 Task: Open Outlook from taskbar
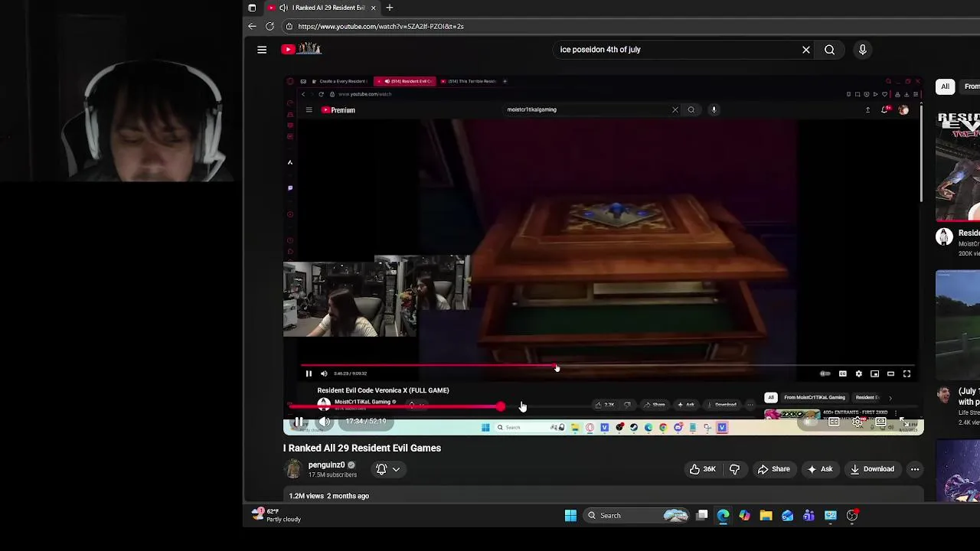pyautogui.click(x=787, y=516)
